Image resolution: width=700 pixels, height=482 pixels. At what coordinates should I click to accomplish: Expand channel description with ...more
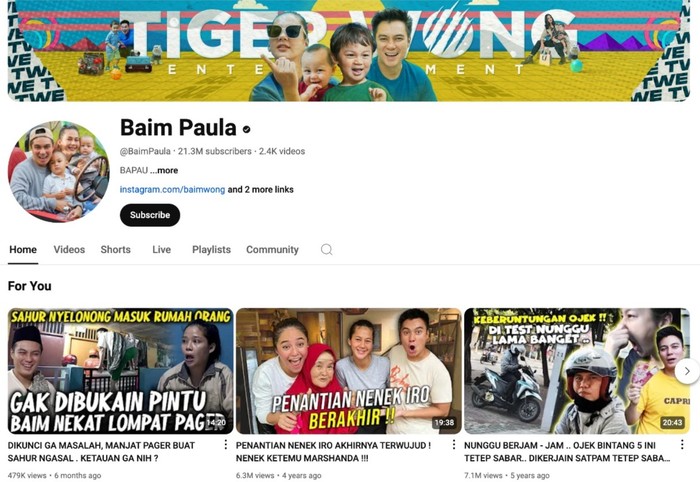tap(164, 170)
